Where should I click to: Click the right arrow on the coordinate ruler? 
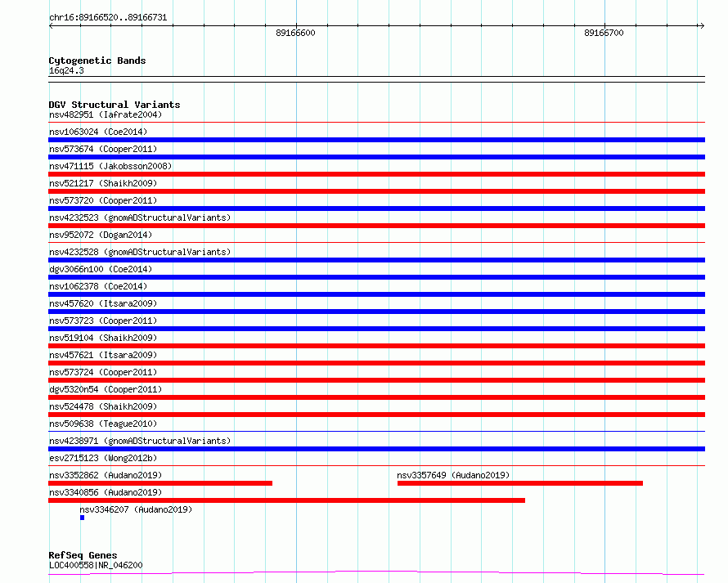[x=702, y=26]
